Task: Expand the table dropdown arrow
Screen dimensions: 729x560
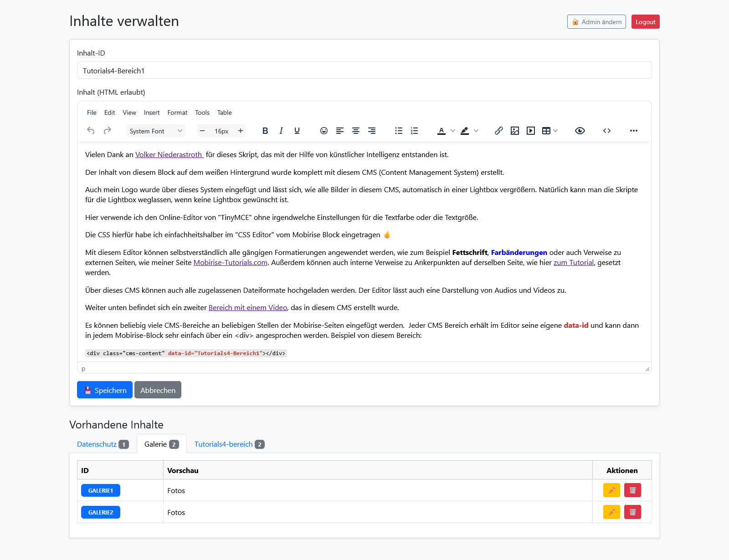Action: click(x=555, y=131)
